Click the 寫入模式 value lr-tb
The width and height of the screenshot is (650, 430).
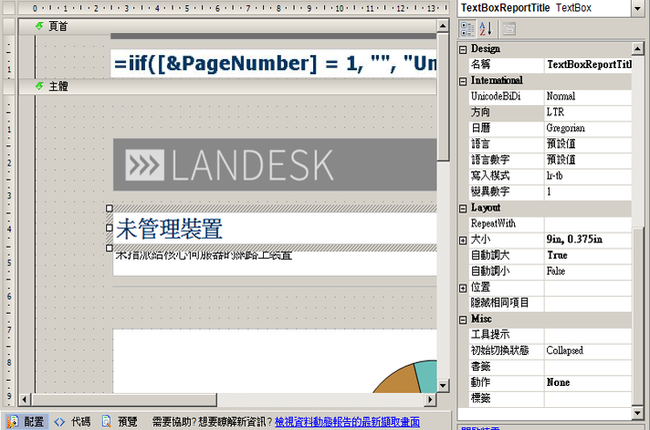(588, 176)
